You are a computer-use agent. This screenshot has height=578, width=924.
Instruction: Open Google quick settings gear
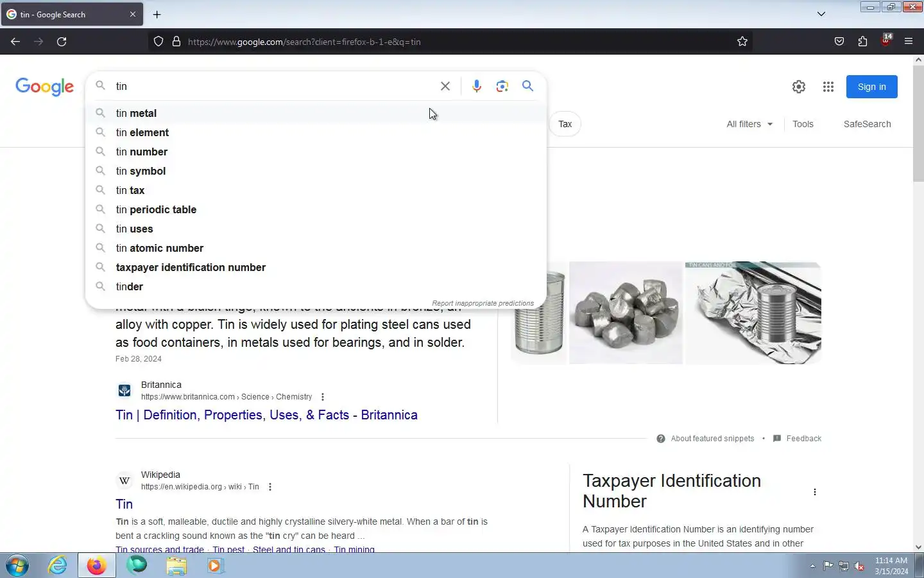pyautogui.click(x=798, y=87)
